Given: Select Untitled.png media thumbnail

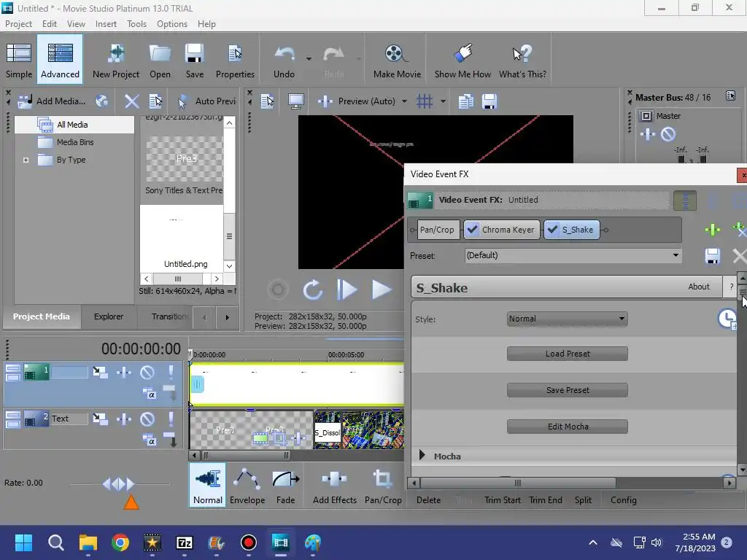Looking at the screenshot, I should point(182,238).
